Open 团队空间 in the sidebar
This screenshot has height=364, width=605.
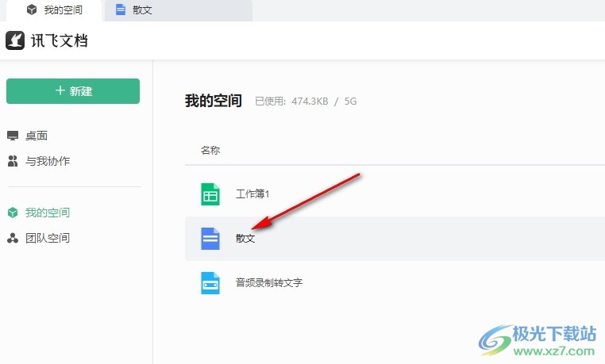point(48,238)
